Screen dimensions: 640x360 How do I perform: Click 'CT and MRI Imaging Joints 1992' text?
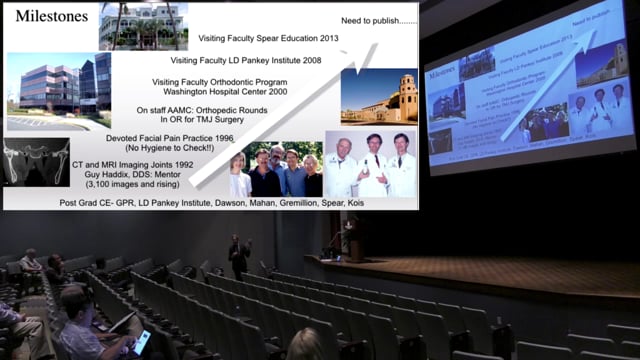[133, 165]
